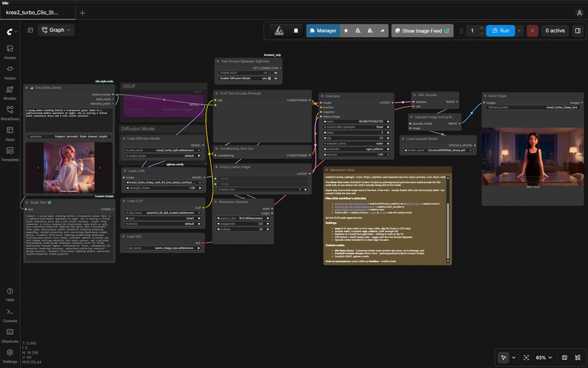Toggle Enable Diffusion Model switch
Screen dimensions: 588x368
[267, 78]
